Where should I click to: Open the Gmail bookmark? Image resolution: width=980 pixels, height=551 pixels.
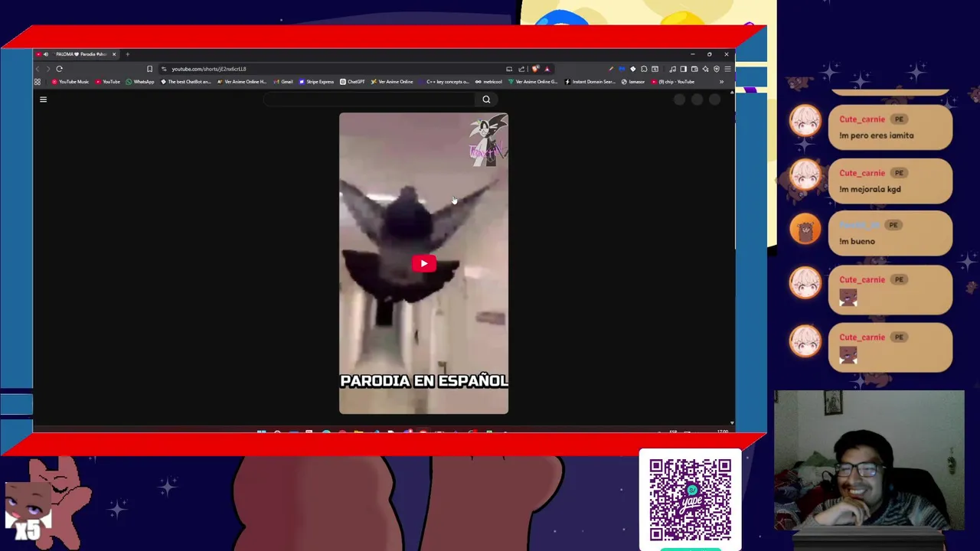click(283, 82)
